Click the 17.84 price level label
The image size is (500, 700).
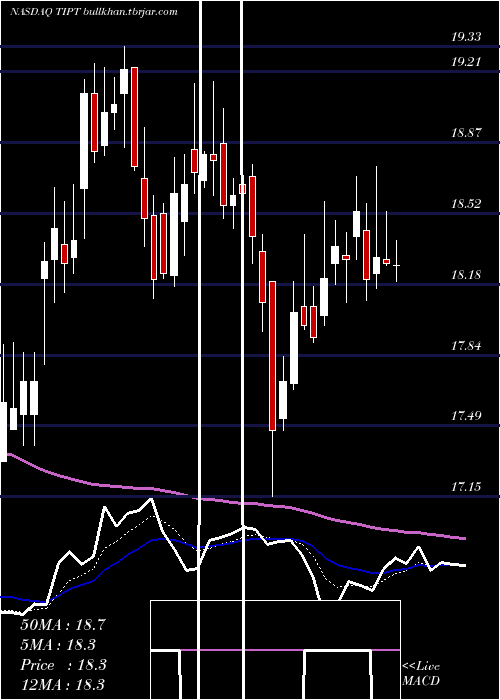tap(466, 345)
